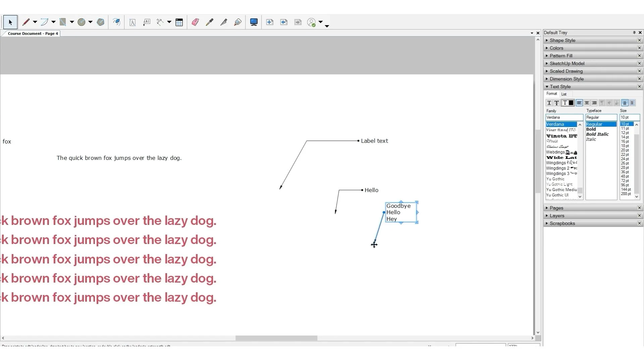
Task: Select the Line tool
Action: pyautogui.click(x=27, y=22)
